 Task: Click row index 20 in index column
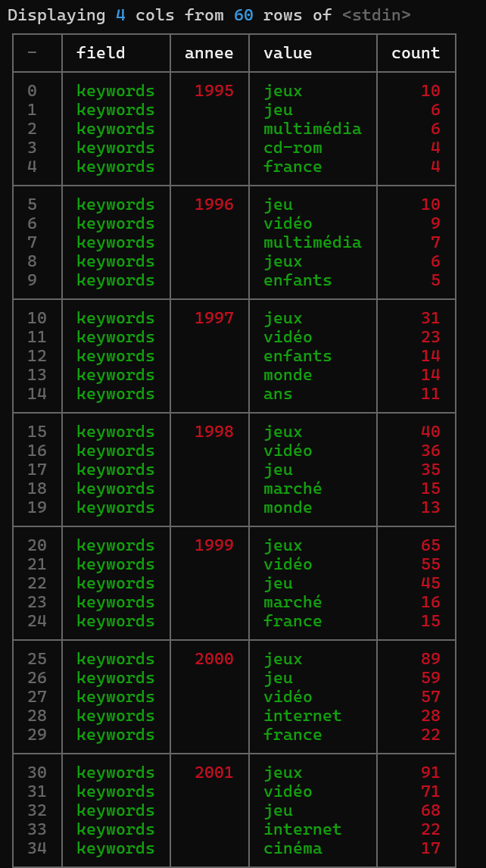37,545
